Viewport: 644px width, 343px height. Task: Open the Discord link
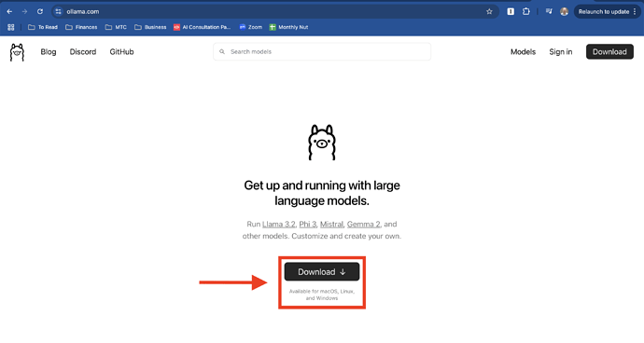(83, 51)
